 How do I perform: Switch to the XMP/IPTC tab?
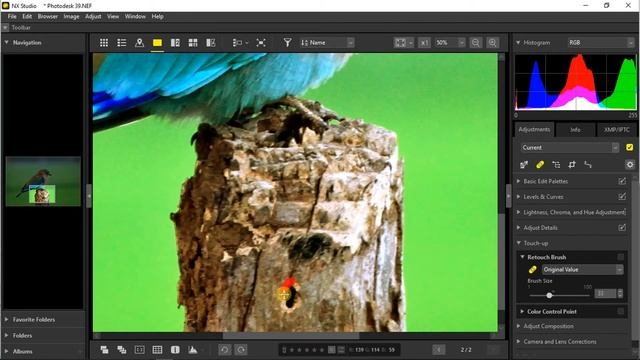(616, 129)
